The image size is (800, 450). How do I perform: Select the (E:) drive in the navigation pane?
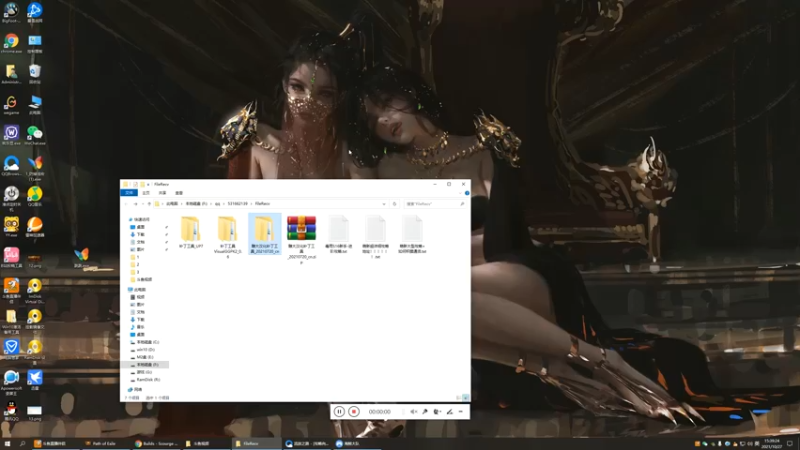click(142, 357)
